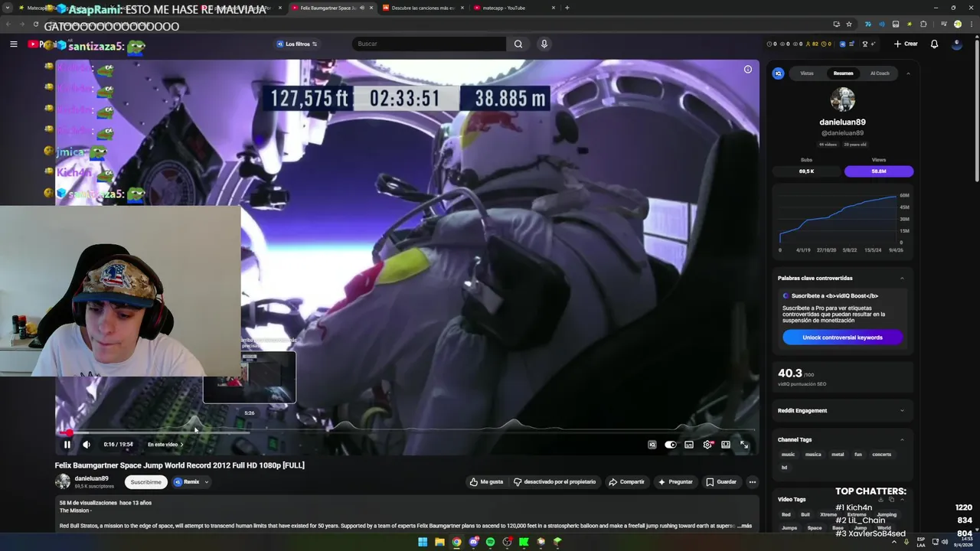Screen dimensions: 980x551
Task: Open the Chrome profile avatar
Action: 957,24
